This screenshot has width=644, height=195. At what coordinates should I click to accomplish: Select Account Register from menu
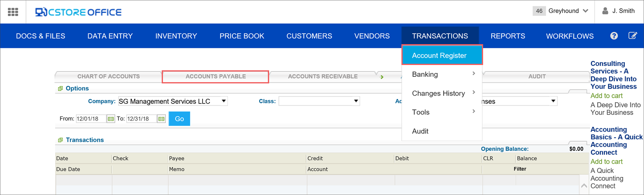442,55
